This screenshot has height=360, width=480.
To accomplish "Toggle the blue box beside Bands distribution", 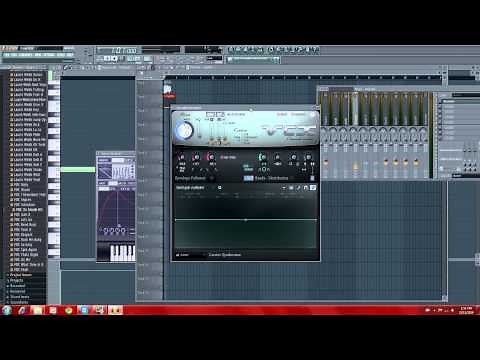I will (248, 178).
